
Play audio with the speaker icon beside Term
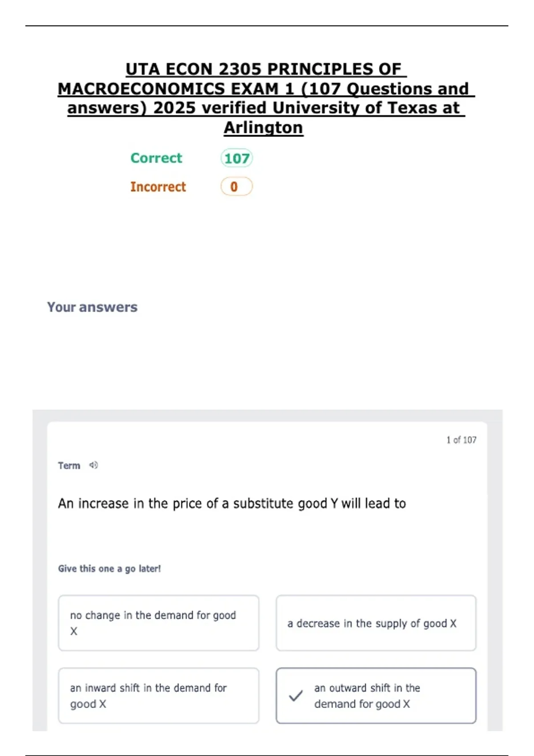[93, 465]
